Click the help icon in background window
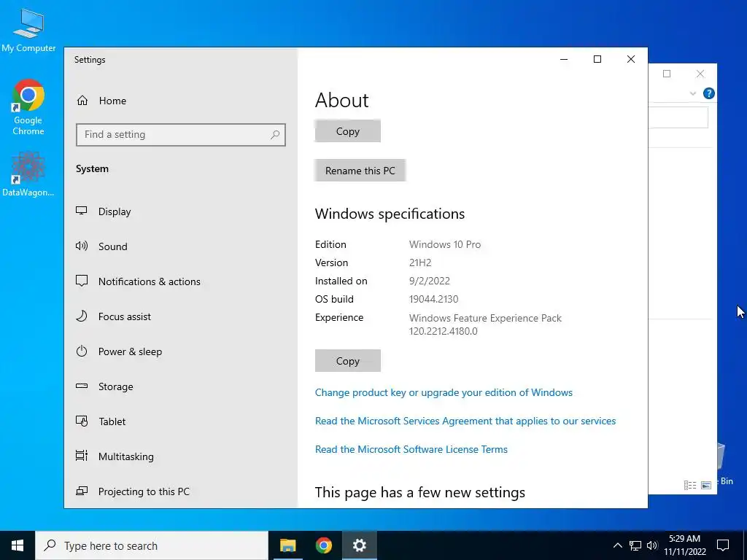This screenshot has height=560, width=747. (x=708, y=93)
